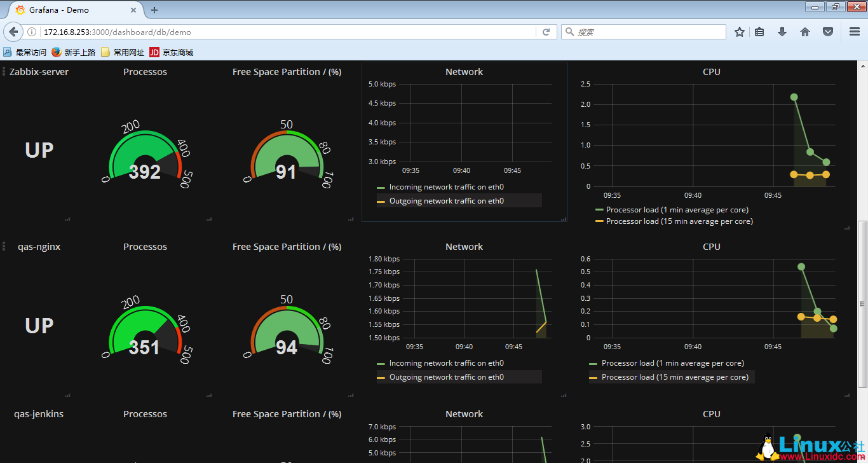Open the 京东商城 bookmark link
The width and height of the screenshot is (868, 463).
click(172, 52)
